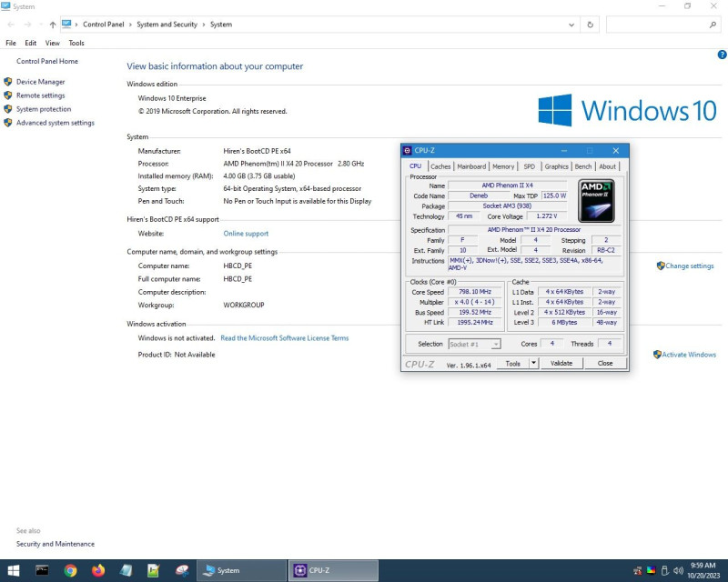Switch to the Memory tab in CPU-Z
Viewport: 728px width, 582px height.
[503, 166]
